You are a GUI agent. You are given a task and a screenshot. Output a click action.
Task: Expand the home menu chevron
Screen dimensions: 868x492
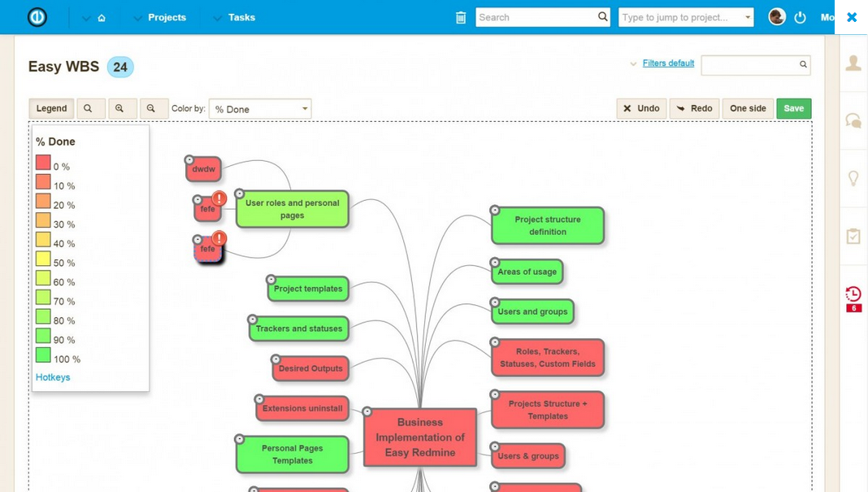(86, 18)
